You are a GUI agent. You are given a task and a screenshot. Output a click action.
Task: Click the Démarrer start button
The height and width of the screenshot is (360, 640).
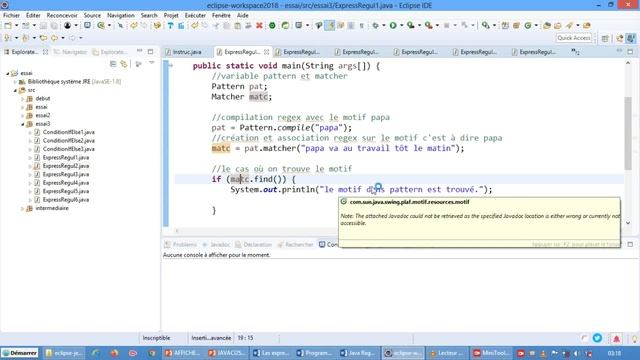[x=20, y=353]
